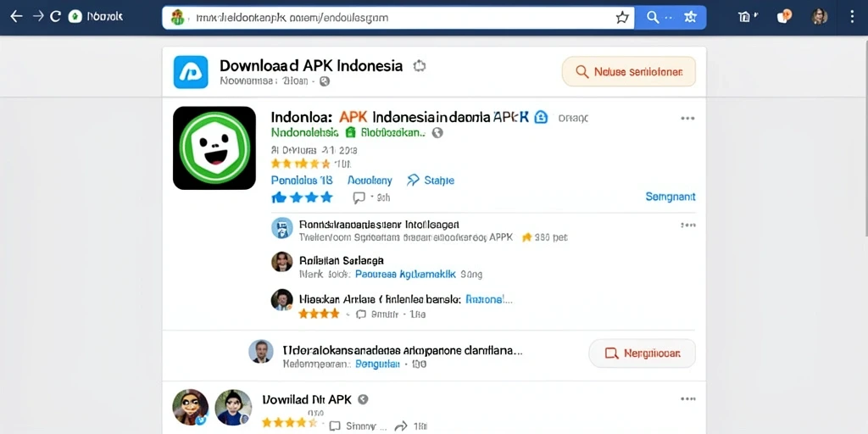Screen dimensions: 868x434
Task: Click the blue thumbs-up like icon
Action: 278,197
